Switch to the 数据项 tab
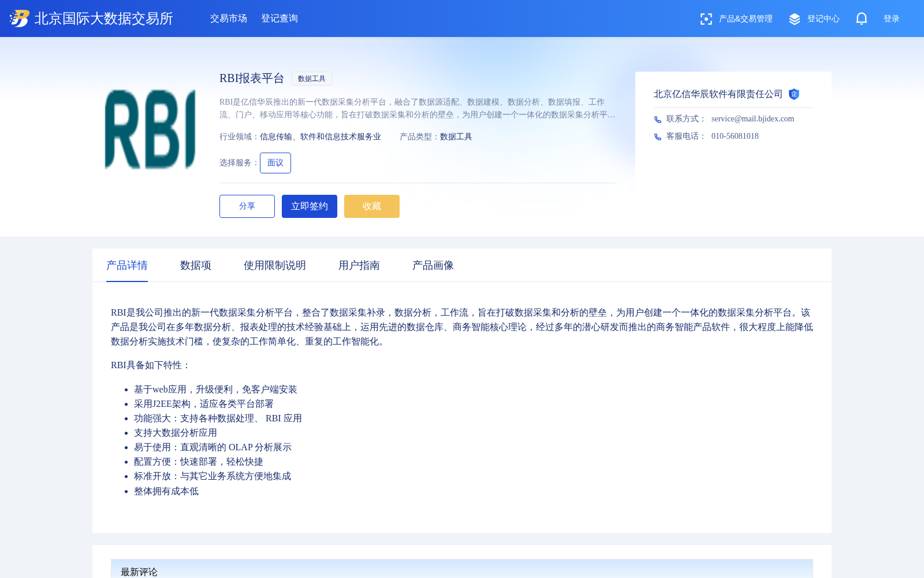The height and width of the screenshot is (578, 924). tap(196, 265)
